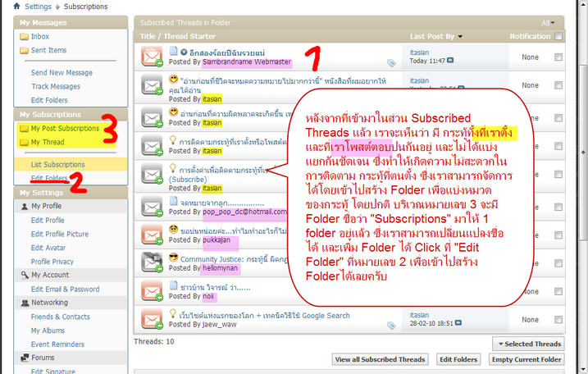
Task: Open the Selected Threads dropdown
Action: pos(528,344)
